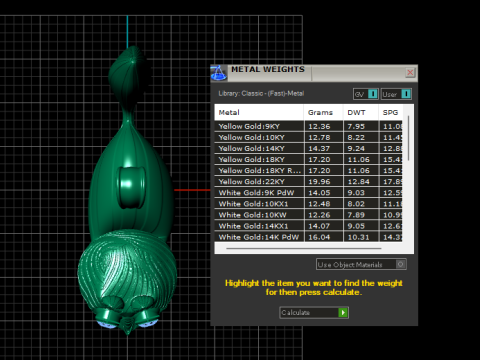
Task: Select the Yellow Gold:14KY row
Action: (308, 148)
